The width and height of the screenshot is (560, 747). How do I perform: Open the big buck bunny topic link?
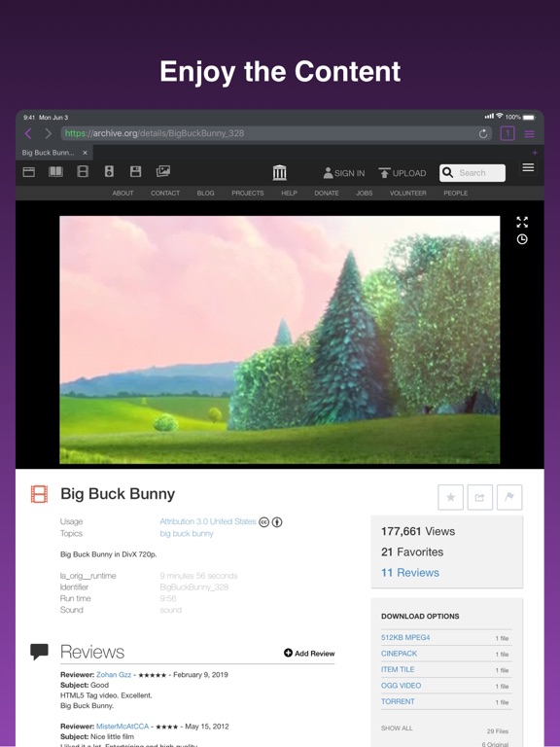pos(187,534)
